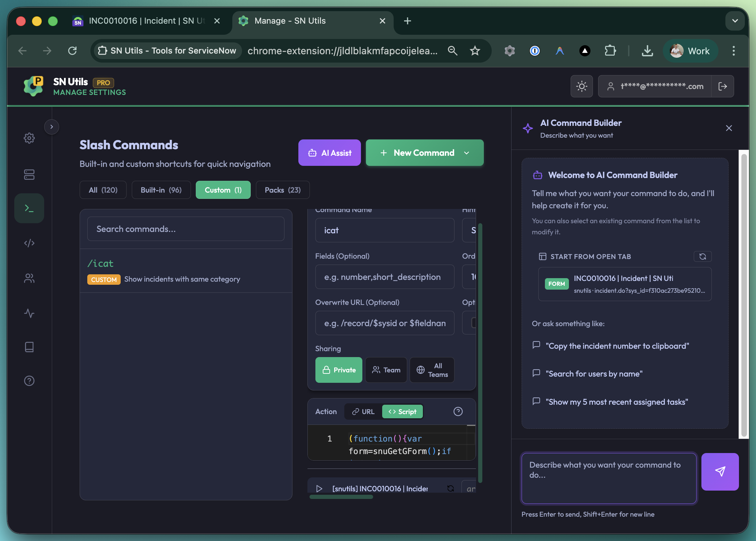Set command sharing to Team
The height and width of the screenshot is (541, 756).
click(x=386, y=370)
